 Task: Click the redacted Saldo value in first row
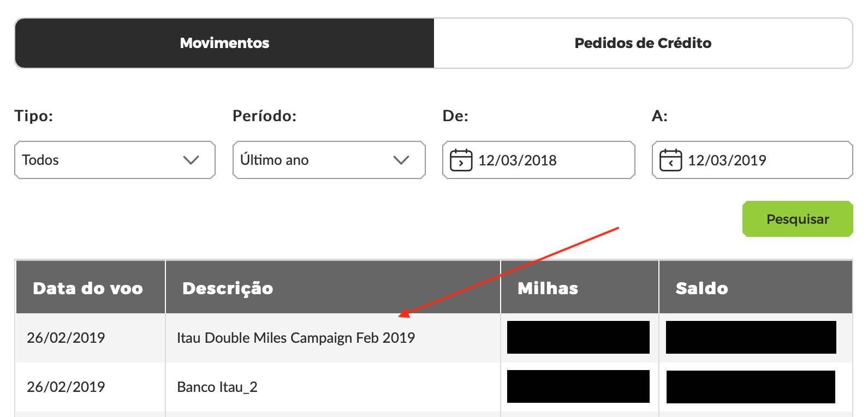(751, 337)
